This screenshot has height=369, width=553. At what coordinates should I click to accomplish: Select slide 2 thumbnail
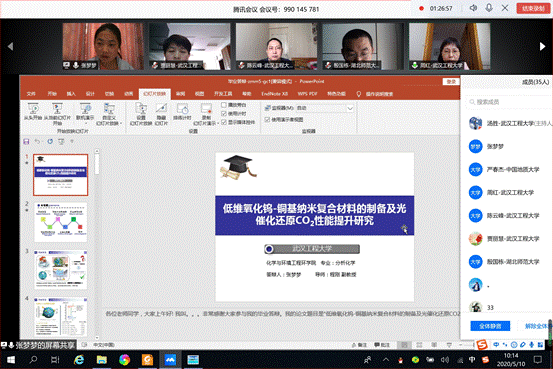pyautogui.click(x=61, y=222)
